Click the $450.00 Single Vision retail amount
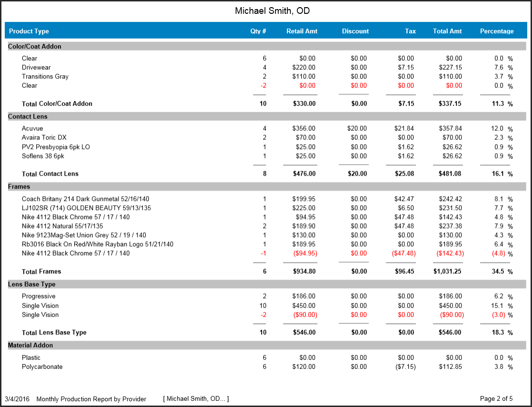Viewport: 532px width, 407px height. [304, 306]
